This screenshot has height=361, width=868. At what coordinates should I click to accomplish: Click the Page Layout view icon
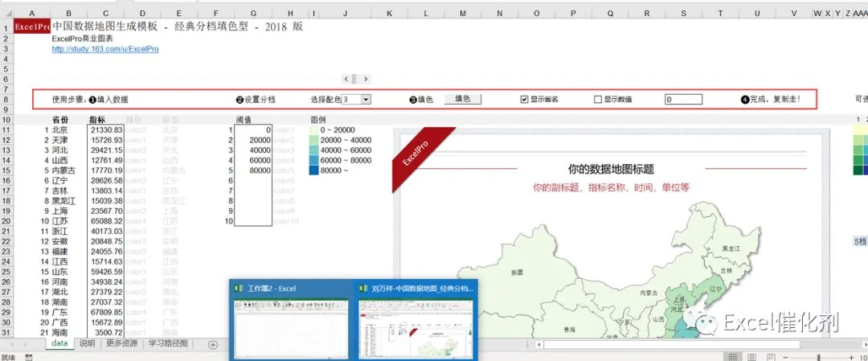click(x=751, y=357)
